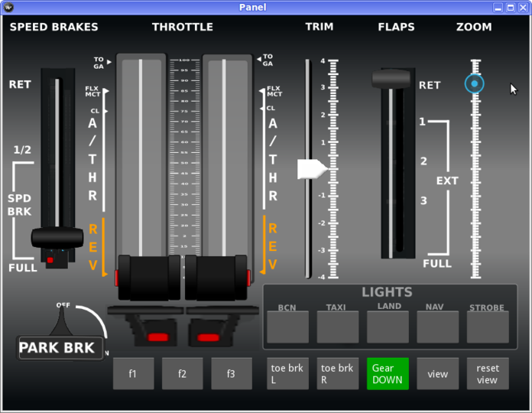
Task: Click the reset view button
Action: pyautogui.click(x=487, y=373)
